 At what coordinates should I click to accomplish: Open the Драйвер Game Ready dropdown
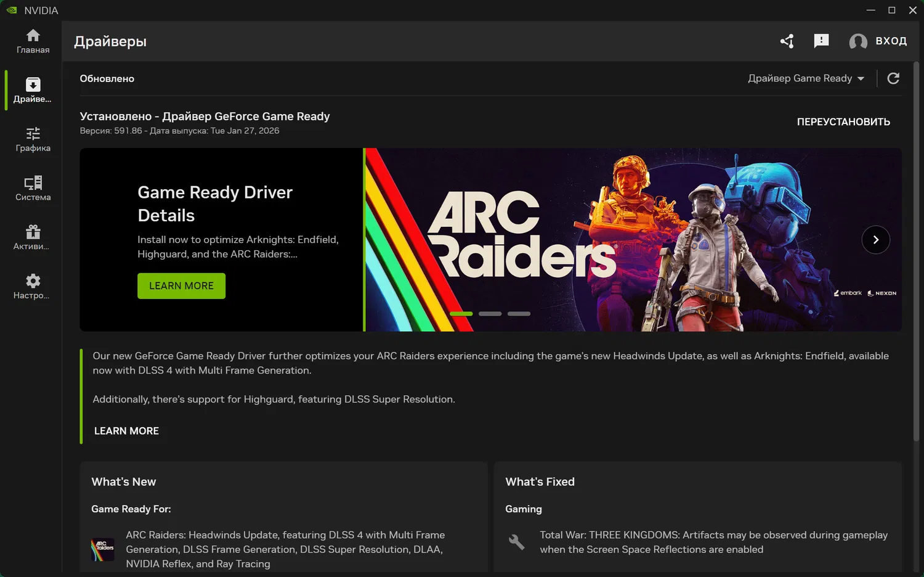pos(806,78)
